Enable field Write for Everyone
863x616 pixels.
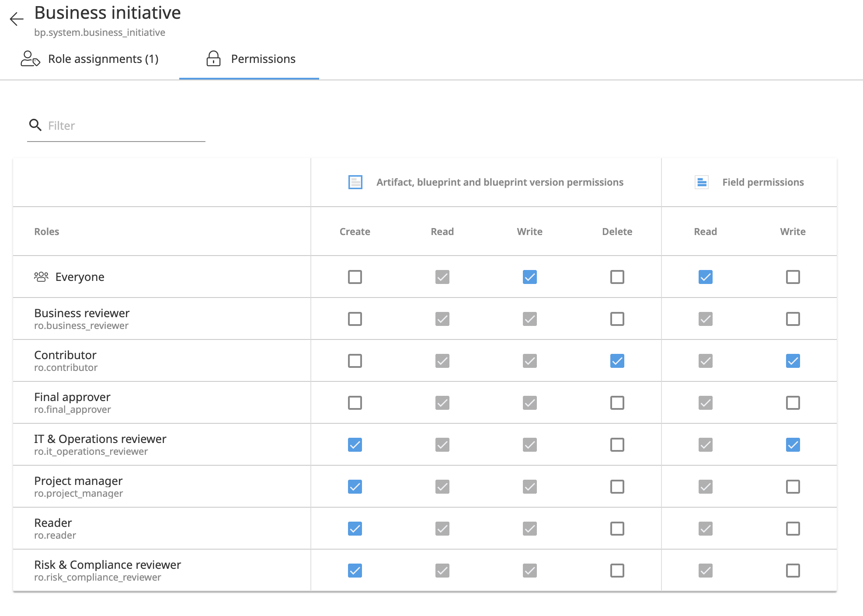tap(793, 277)
